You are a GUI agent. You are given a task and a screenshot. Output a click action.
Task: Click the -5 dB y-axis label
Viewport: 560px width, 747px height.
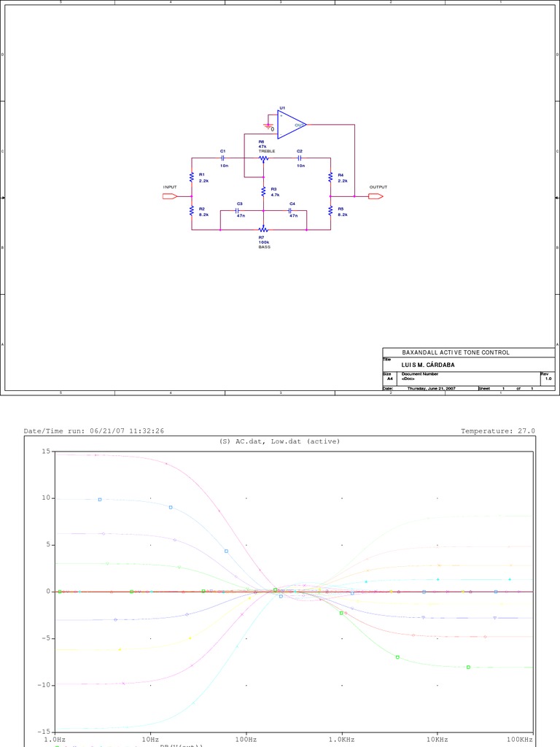pyautogui.click(x=46, y=638)
